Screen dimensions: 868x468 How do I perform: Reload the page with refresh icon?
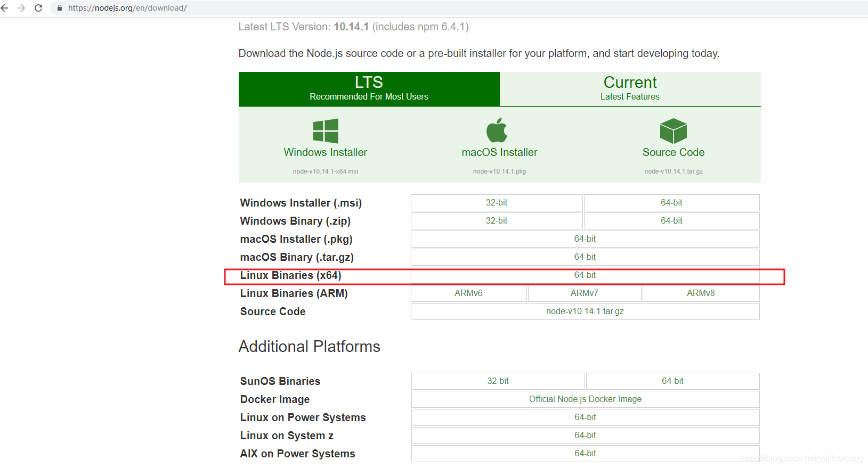[x=38, y=8]
